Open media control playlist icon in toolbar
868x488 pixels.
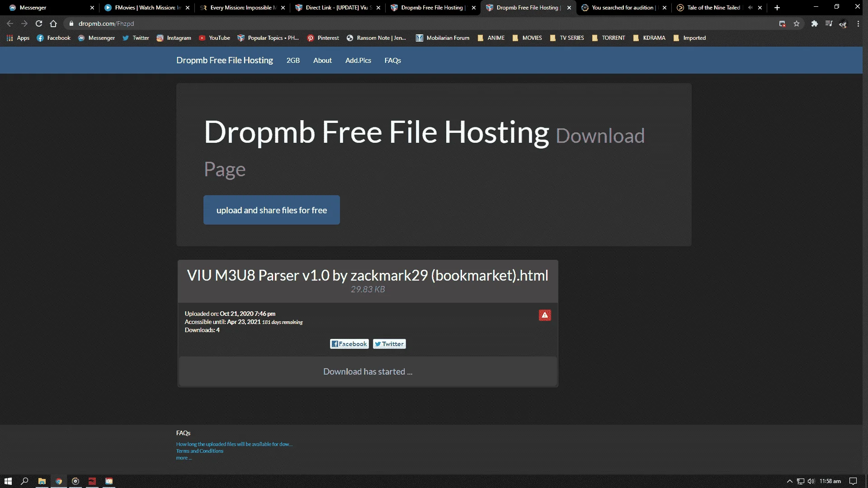[x=829, y=23]
